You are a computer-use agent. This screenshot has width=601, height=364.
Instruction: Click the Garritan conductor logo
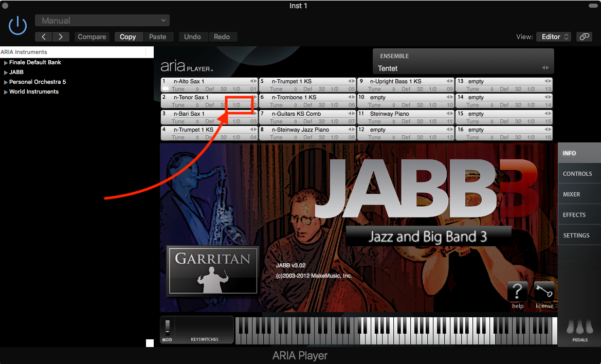tap(212, 270)
